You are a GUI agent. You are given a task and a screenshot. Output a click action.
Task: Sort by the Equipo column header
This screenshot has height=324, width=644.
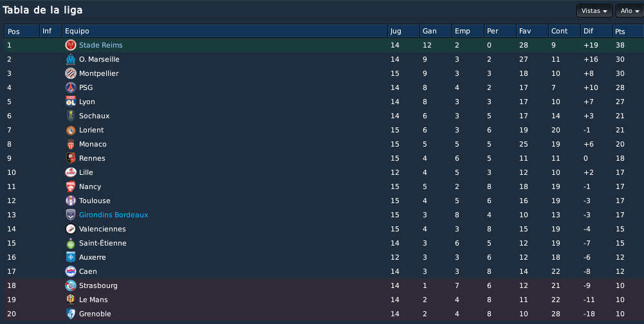point(225,32)
